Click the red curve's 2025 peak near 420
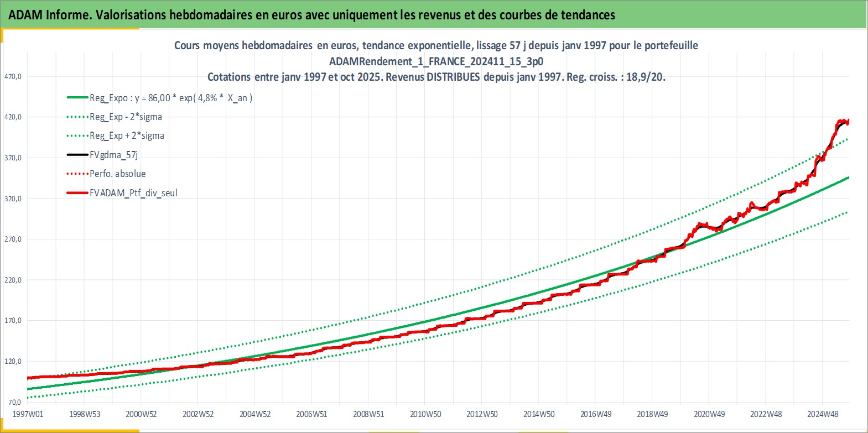This screenshot has height=433, width=868. coord(843,121)
